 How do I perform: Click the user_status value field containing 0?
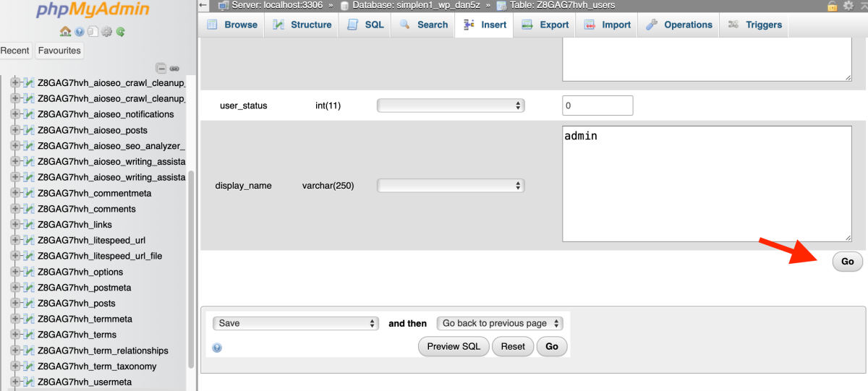click(597, 106)
